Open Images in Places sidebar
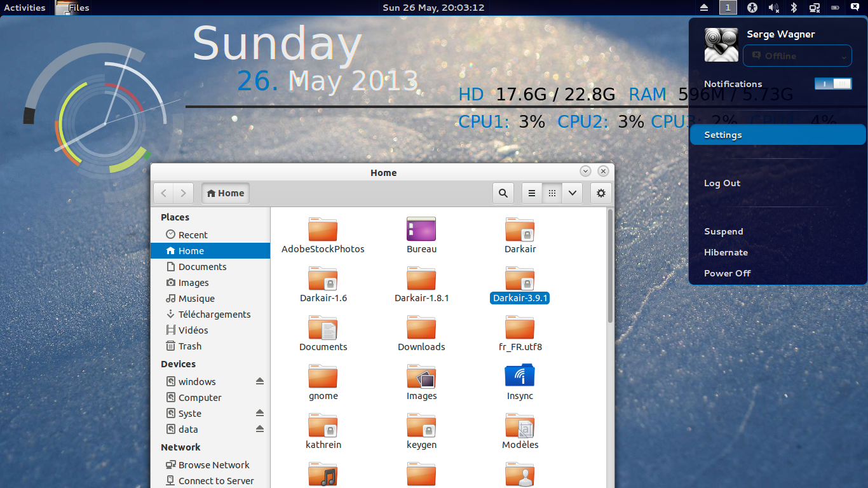The width and height of the screenshot is (868, 488). 210,282
